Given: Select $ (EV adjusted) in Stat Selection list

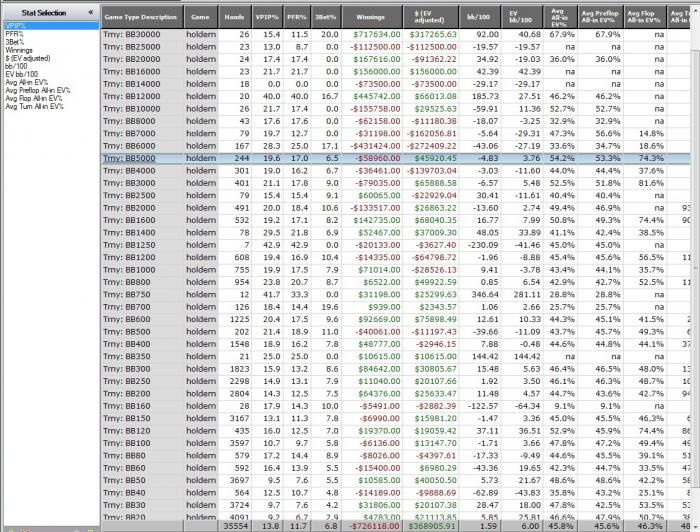Looking at the screenshot, I should coord(28,58).
